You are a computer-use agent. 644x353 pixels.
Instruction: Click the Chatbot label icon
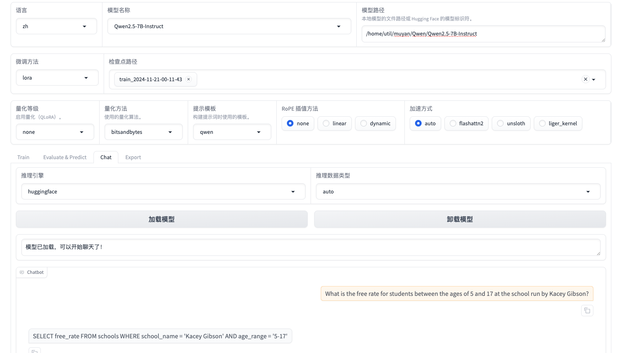(22, 272)
